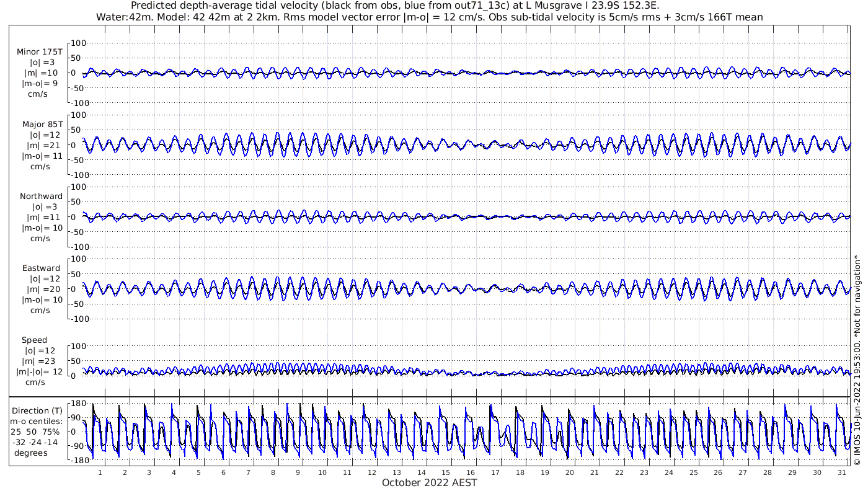This screenshot has width=868, height=496.
Task: Click the '|m-o|= 11' error value
Action: coord(41,156)
